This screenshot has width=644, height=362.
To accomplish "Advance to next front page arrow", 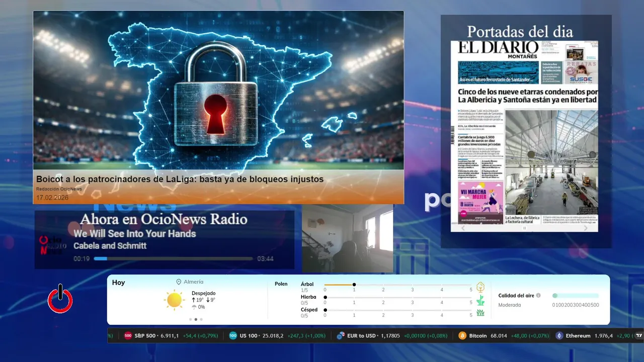I will click(x=586, y=228).
